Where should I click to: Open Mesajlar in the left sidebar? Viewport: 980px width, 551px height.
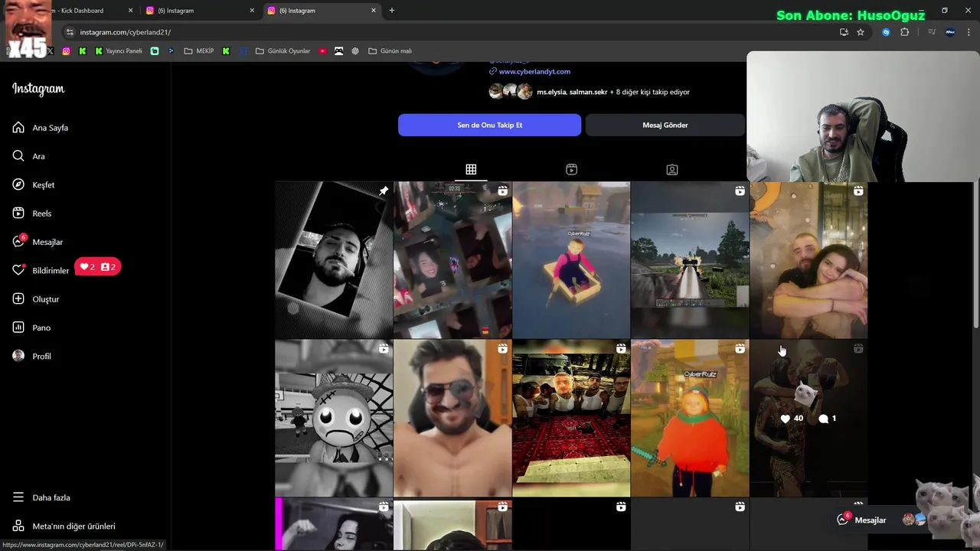[47, 242]
